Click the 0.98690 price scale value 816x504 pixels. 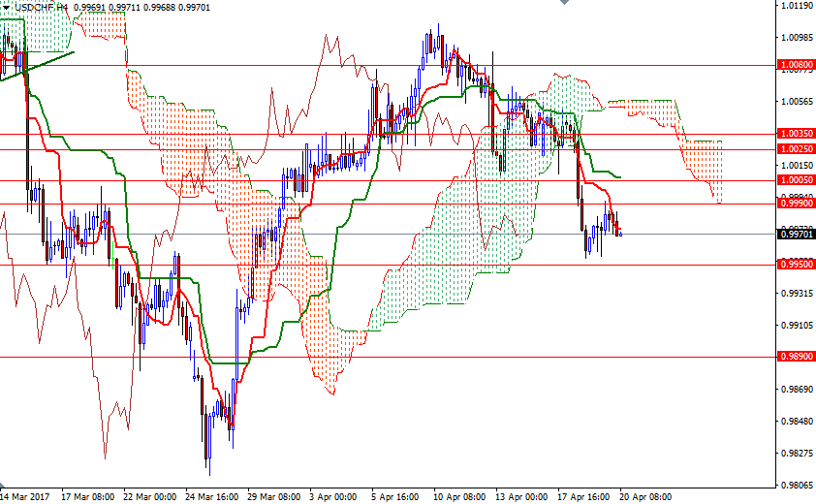[x=798, y=390]
